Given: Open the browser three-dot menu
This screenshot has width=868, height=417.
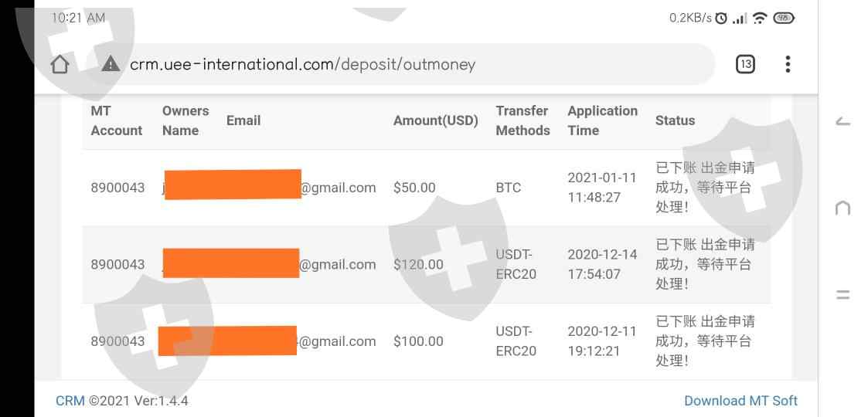Looking at the screenshot, I should pos(788,64).
